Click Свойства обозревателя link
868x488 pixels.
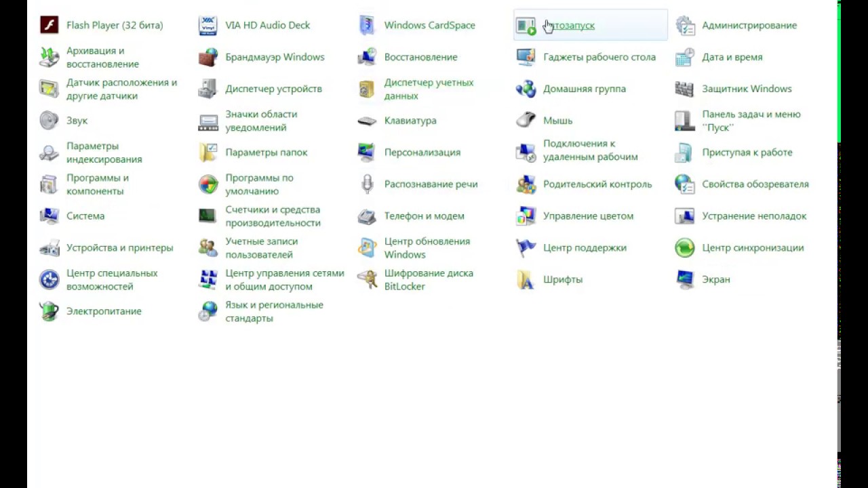755,184
